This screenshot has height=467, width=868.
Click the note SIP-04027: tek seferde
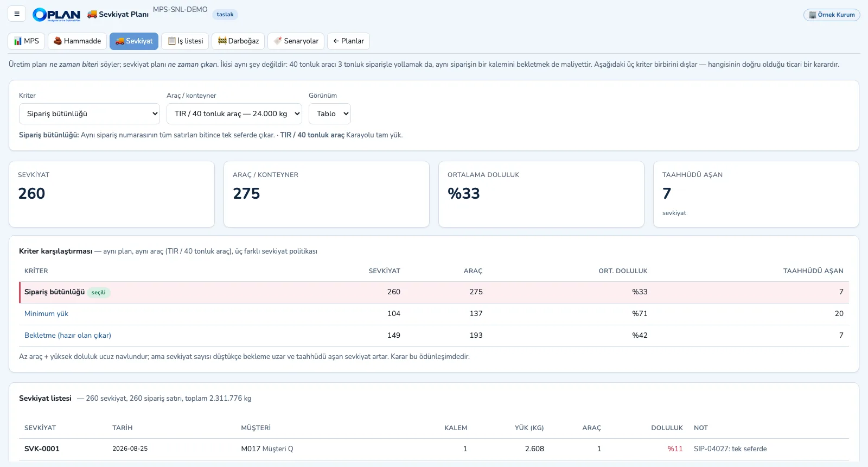(x=730, y=449)
